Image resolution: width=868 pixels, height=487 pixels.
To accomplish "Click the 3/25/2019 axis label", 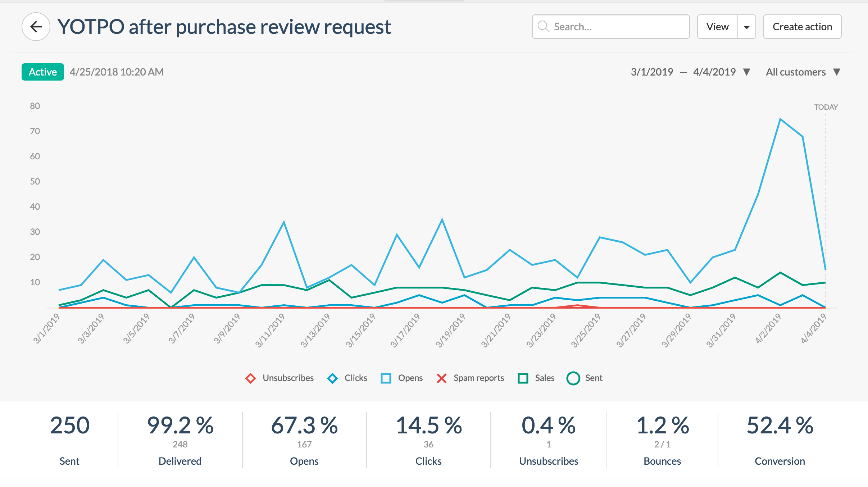I will coord(586,330).
